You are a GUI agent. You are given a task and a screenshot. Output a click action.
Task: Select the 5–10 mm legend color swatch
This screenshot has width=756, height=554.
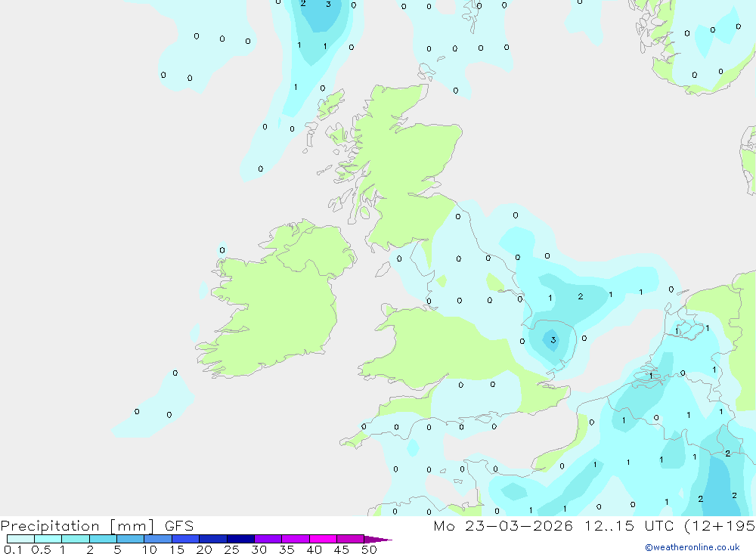click(x=130, y=539)
